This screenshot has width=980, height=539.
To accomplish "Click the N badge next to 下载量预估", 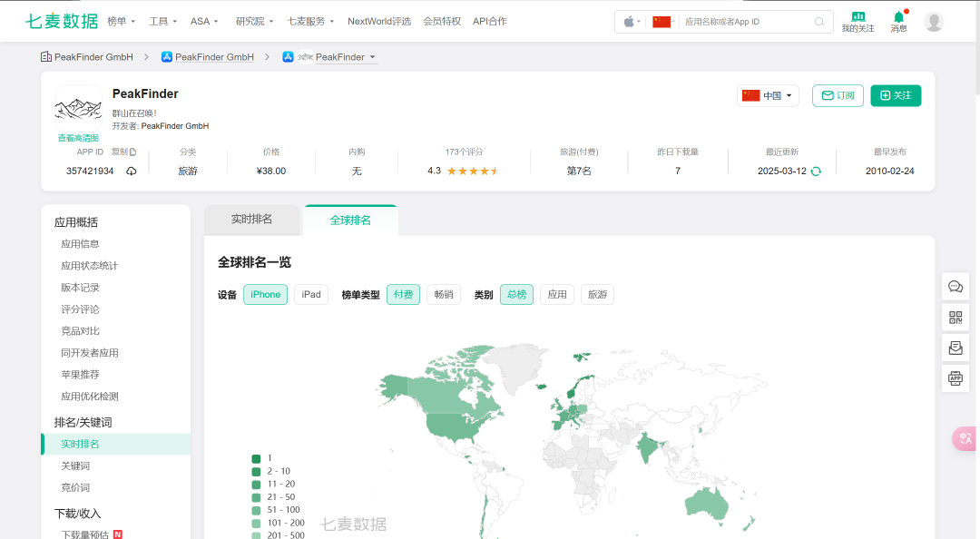I will (117, 534).
